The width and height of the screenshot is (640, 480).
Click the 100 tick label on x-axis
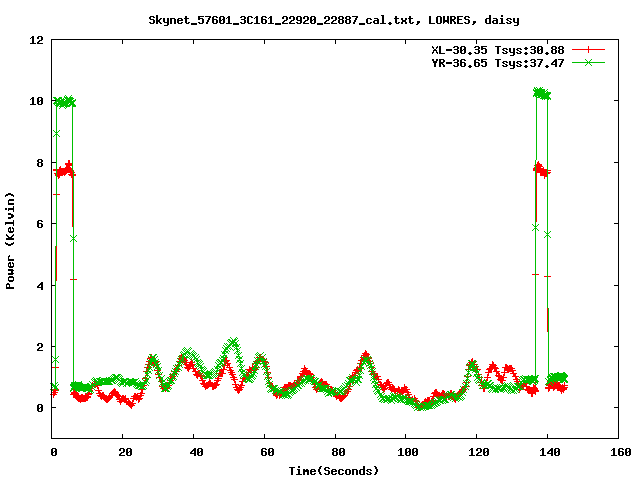[405, 452]
